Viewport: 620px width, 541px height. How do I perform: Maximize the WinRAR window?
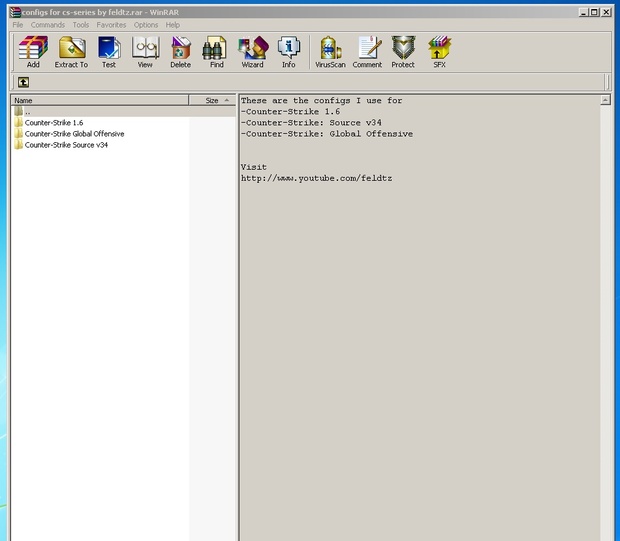[594, 12]
